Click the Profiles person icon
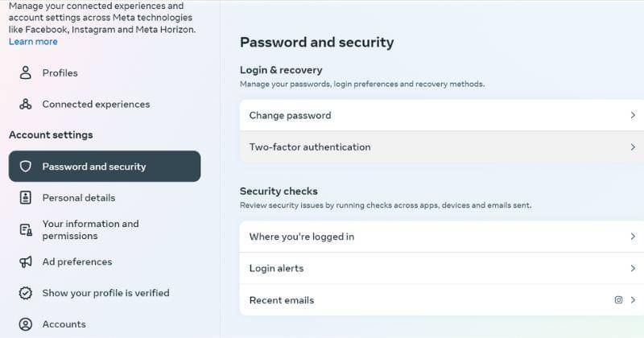The image size is (644, 338). 26,73
